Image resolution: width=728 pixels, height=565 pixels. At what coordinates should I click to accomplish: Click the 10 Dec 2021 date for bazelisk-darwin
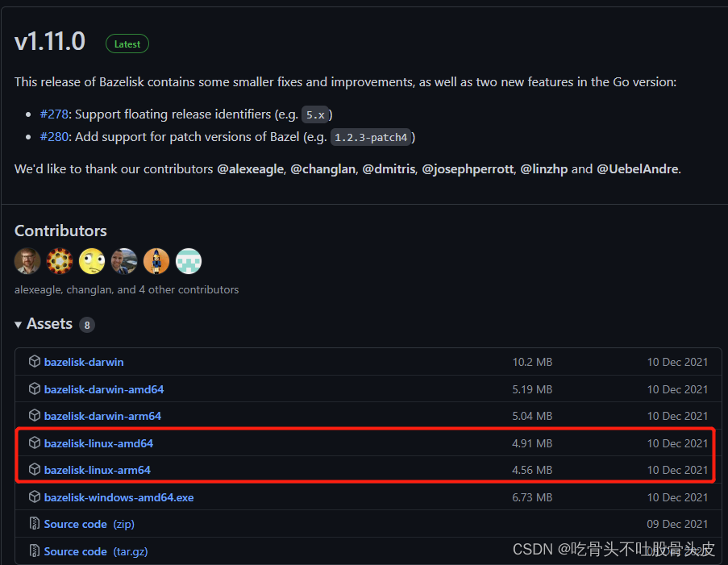(x=677, y=362)
